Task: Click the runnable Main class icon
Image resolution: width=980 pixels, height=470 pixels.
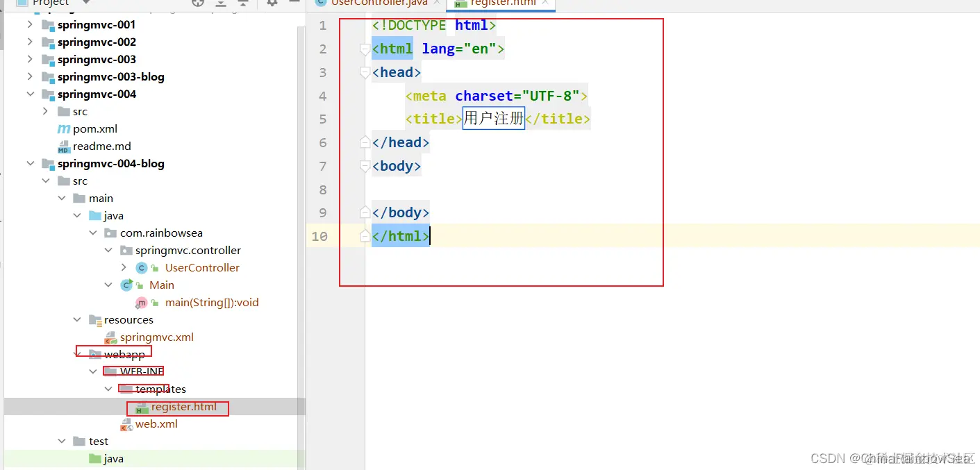Action: 126,285
